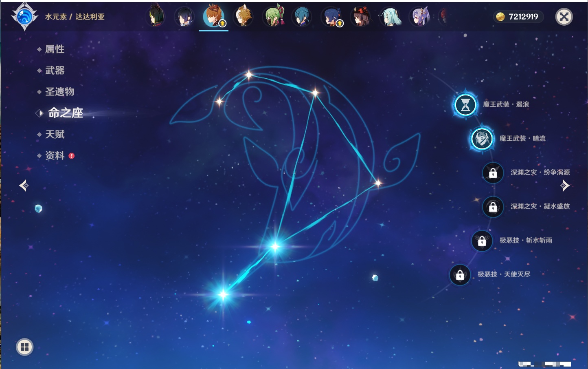The image size is (588, 369).
Task: Select the Xiangling avatar with dark blue hair
Action: click(x=331, y=17)
